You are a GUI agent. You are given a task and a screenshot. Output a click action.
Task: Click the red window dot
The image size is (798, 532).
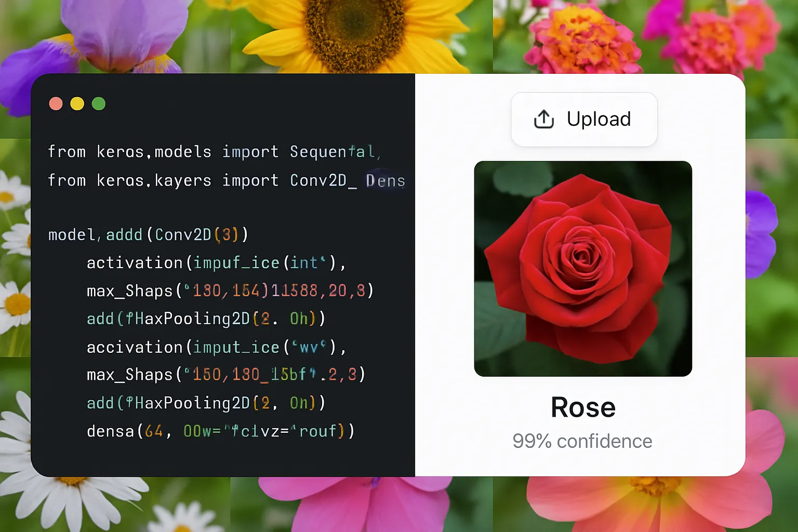pyautogui.click(x=56, y=104)
